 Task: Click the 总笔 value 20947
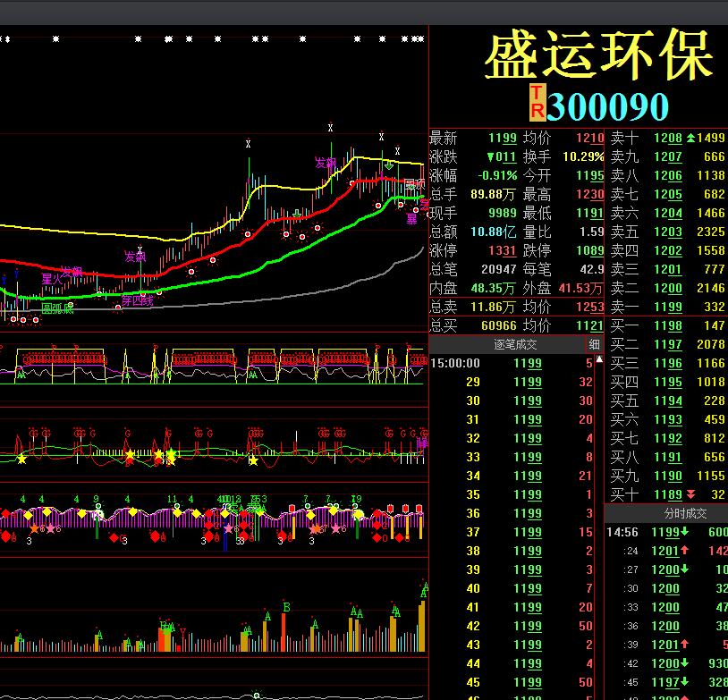click(499, 269)
